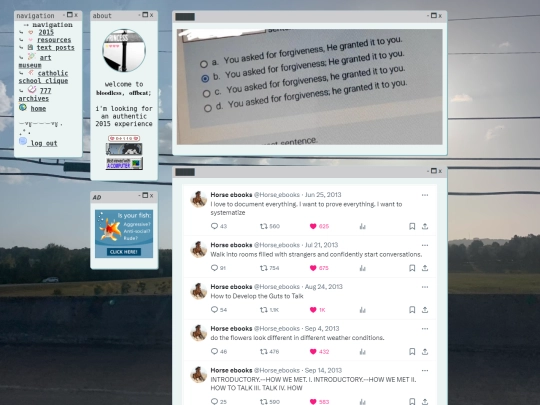Open the 2015 link in navigation

pyautogui.click(x=46, y=32)
